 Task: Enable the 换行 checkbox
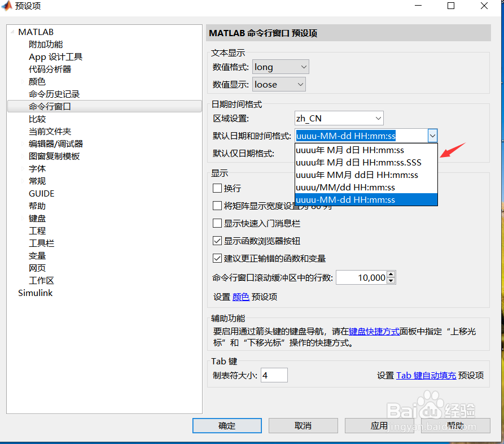pos(217,188)
